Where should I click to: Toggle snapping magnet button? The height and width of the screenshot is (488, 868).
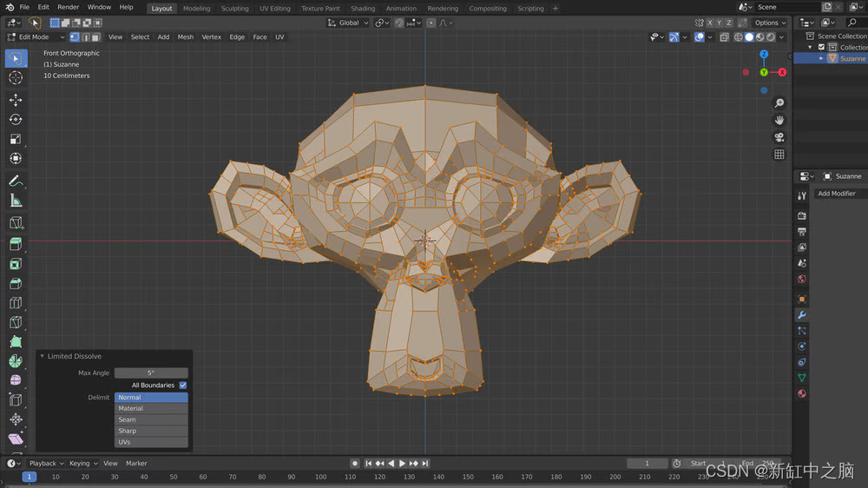click(399, 23)
